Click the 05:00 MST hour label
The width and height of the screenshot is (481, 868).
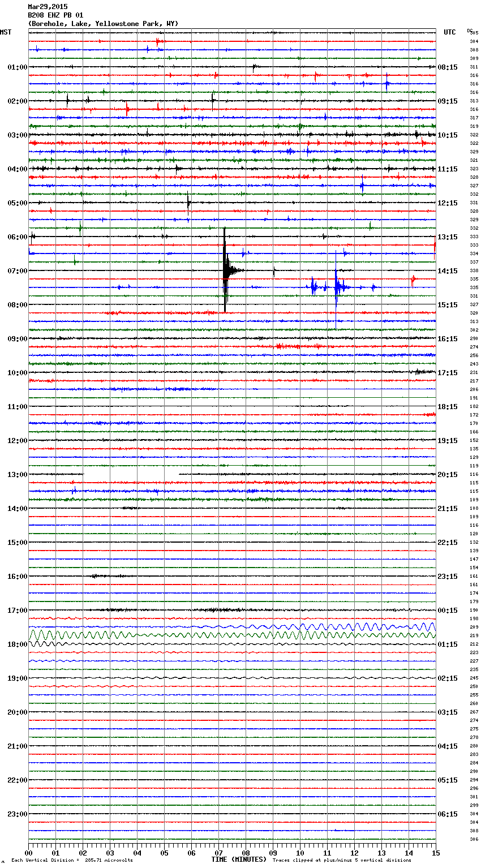click(18, 203)
